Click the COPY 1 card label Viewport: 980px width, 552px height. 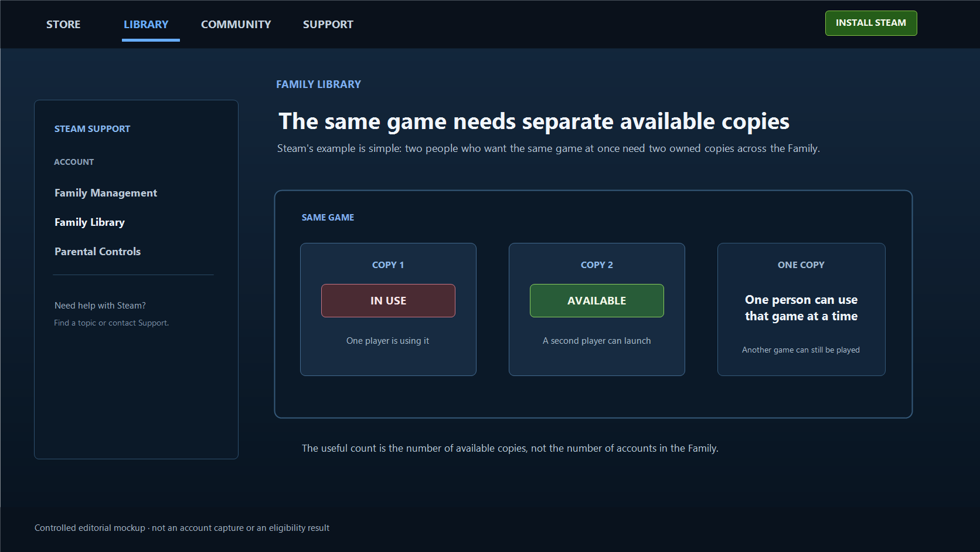tap(388, 265)
